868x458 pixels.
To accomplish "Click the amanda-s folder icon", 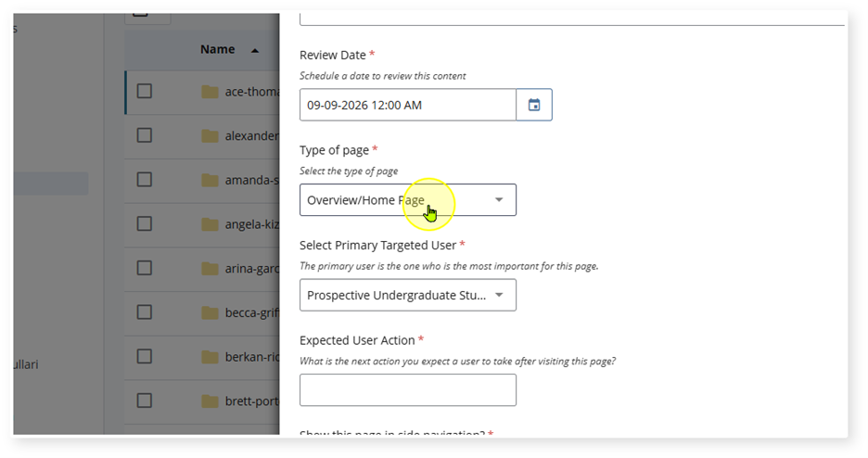I will 210,180.
